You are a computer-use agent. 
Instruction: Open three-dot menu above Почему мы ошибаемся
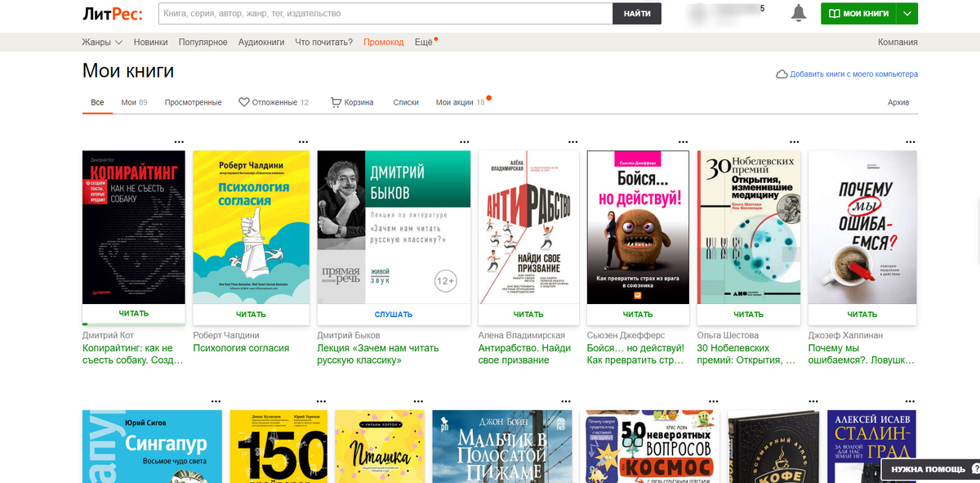click(910, 141)
